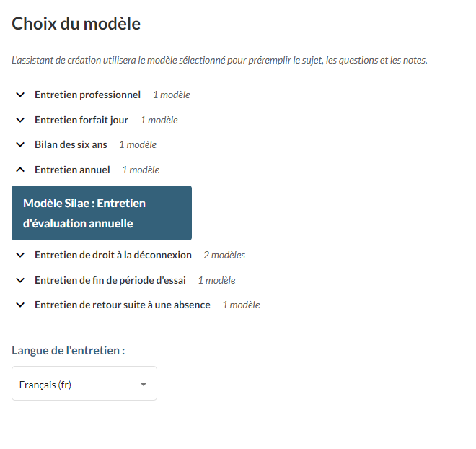Click the Entretien annuel section title
The image size is (476, 449).
point(72,170)
